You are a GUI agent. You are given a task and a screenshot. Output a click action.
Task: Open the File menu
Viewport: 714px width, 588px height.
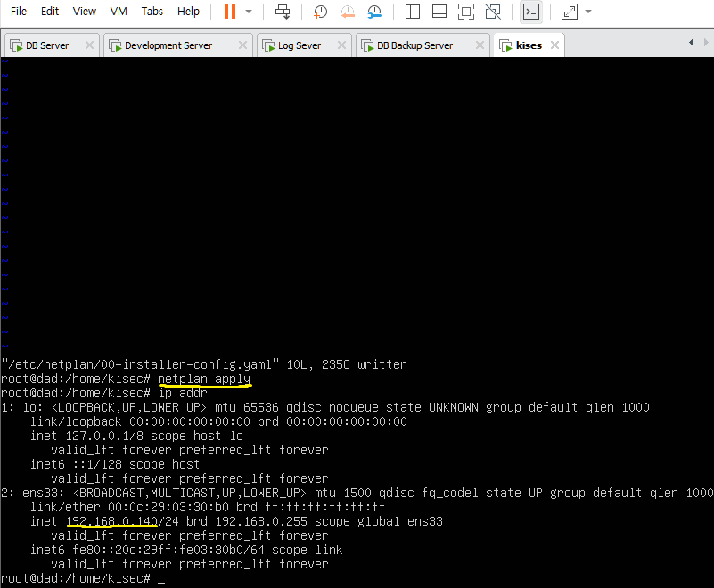[18, 12]
